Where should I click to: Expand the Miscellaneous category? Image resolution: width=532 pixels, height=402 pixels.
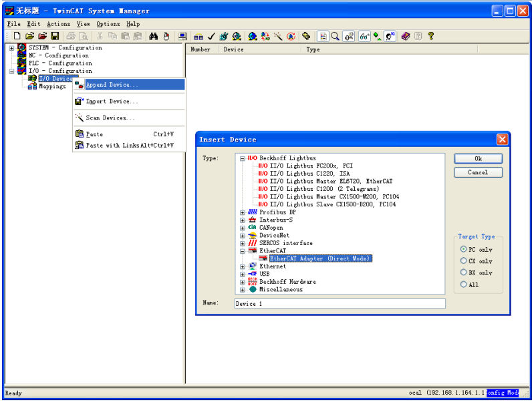coord(242,290)
